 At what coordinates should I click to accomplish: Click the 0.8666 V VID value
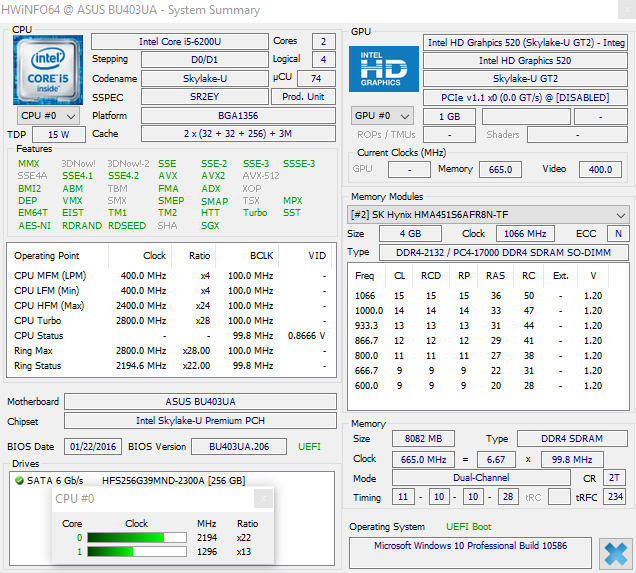pos(307,336)
